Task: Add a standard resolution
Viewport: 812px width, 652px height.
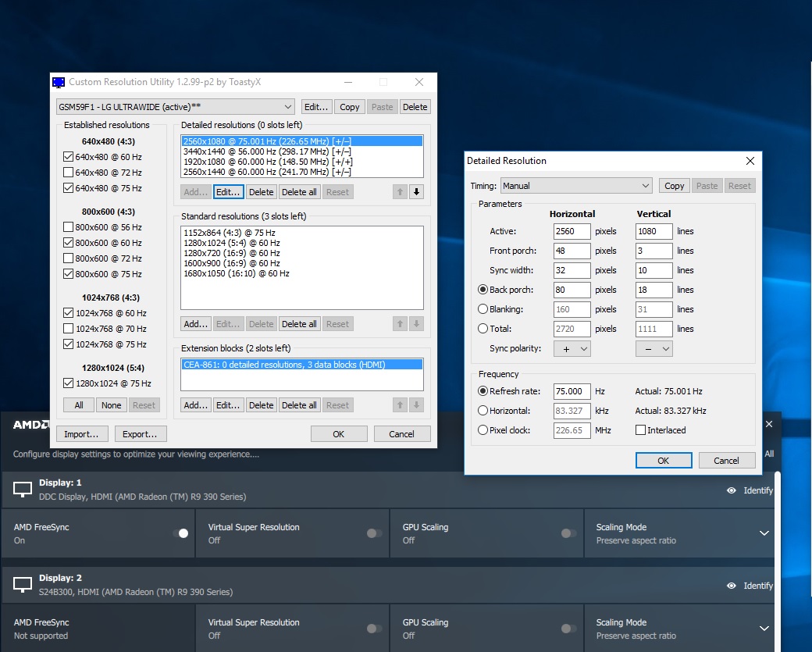Action: [195, 324]
